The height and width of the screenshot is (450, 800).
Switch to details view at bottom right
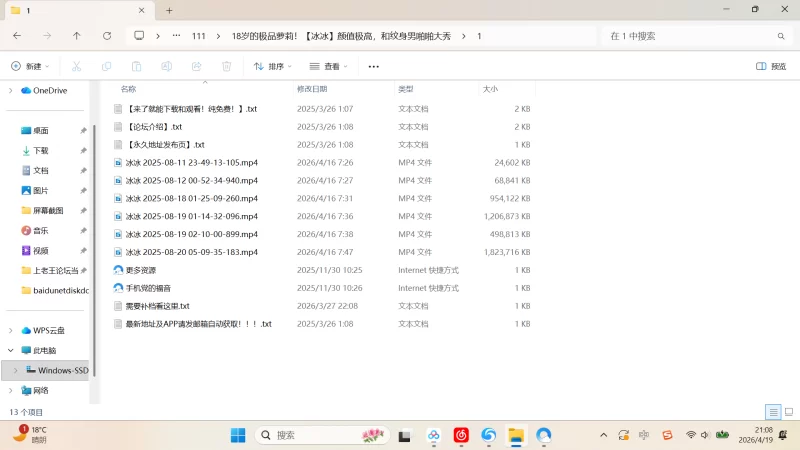click(x=773, y=412)
